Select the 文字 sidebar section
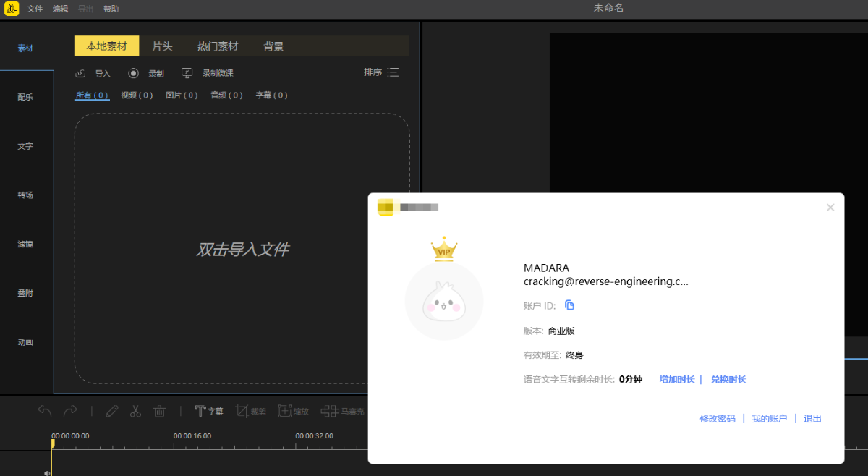Image resolution: width=868 pixels, height=476 pixels. point(25,146)
